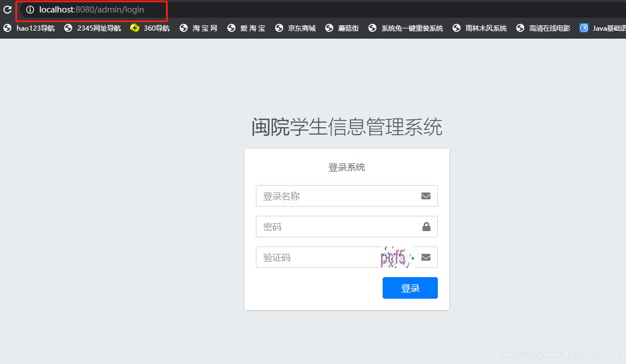The height and width of the screenshot is (364, 626).
Task: Click the 蘑菇街 bookmark icon
Action: click(x=329, y=28)
